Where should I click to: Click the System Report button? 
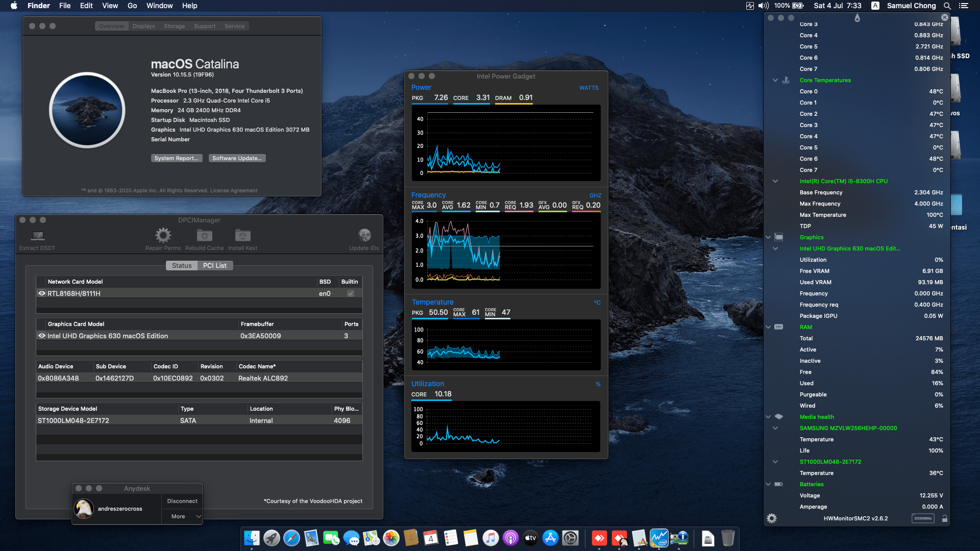(177, 158)
